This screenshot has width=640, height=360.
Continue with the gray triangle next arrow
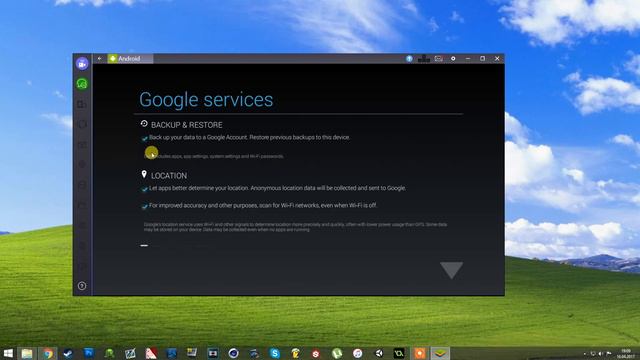451,270
